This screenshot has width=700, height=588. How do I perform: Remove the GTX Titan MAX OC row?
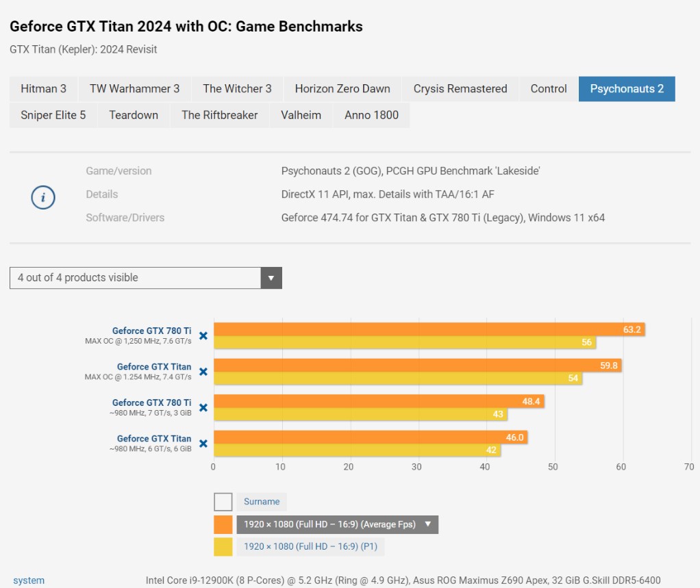pos(203,372)
